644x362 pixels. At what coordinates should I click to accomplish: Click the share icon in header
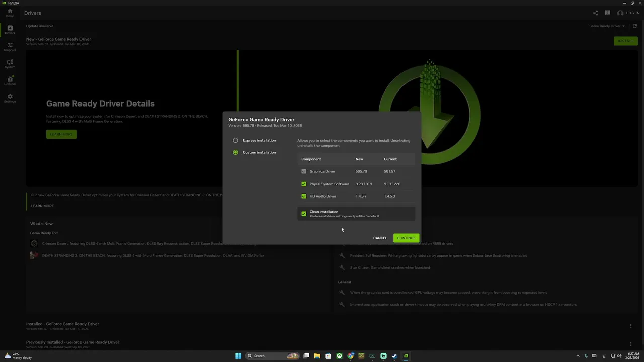tap(596, 13)
